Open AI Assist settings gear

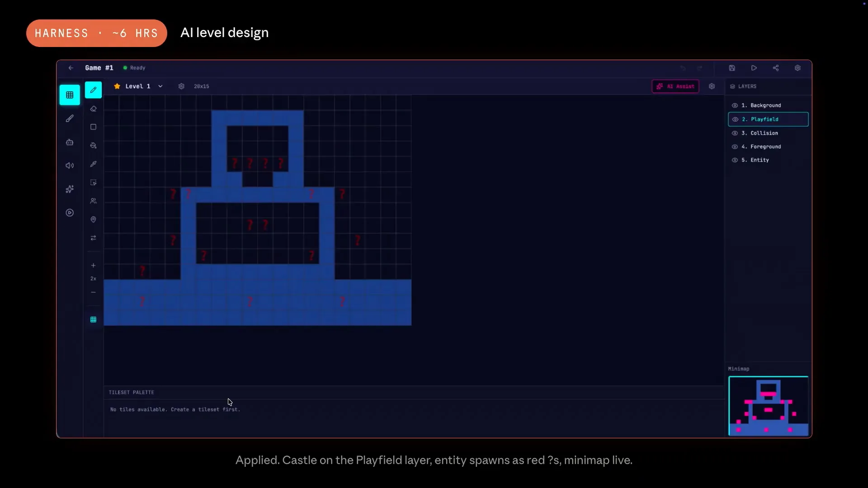click(x=712, y=86)
